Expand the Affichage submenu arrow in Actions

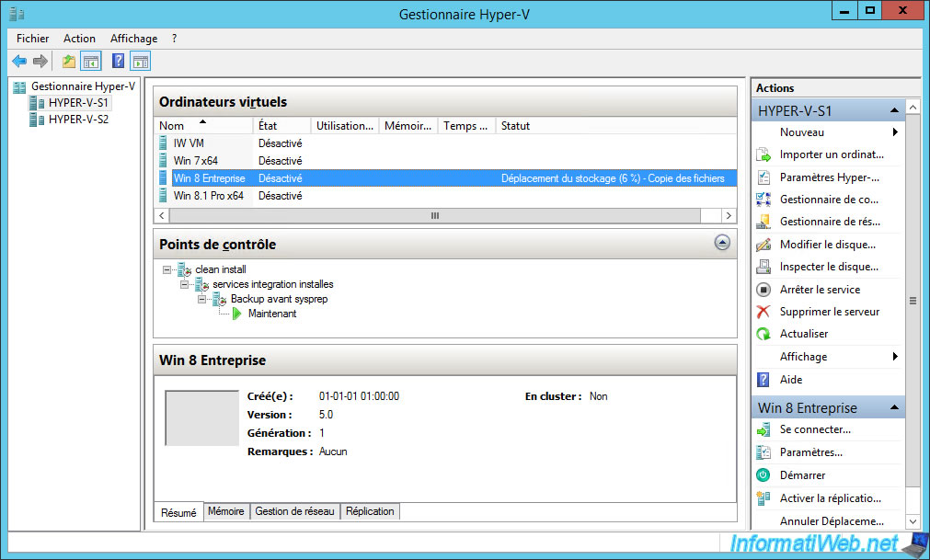pyautogui.click(x=895, y=356)
